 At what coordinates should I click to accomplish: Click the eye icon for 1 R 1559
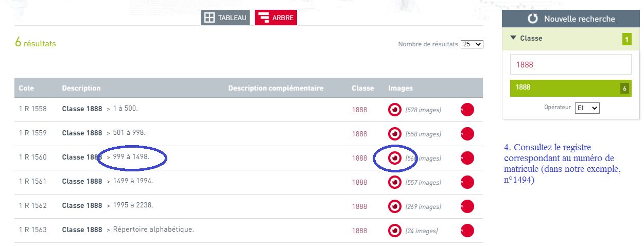pos(394,134)
